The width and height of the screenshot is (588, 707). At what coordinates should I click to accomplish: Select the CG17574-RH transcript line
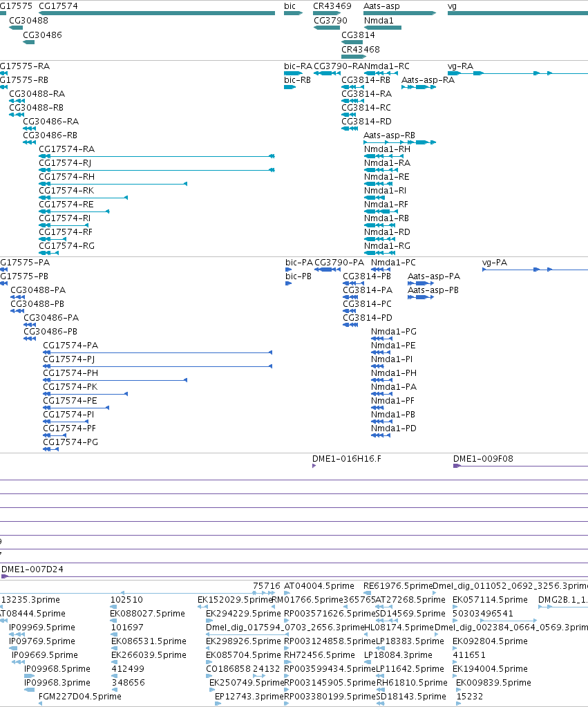tap(113, 184)
